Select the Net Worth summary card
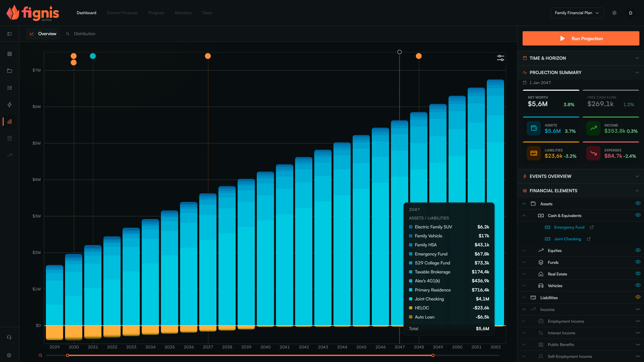 coord(551,101)
